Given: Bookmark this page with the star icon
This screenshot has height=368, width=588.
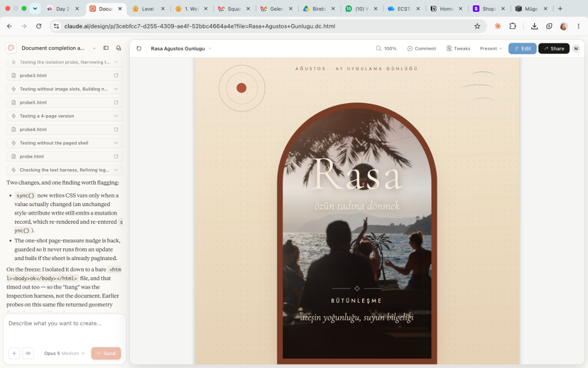Looking at the screenshot, I should [477, 26].
